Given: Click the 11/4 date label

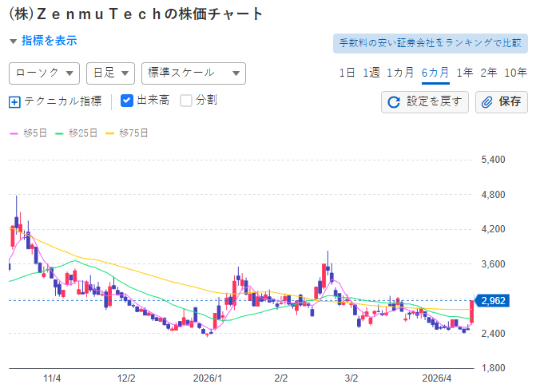Looking at the screenshot, I should [52, 378].
